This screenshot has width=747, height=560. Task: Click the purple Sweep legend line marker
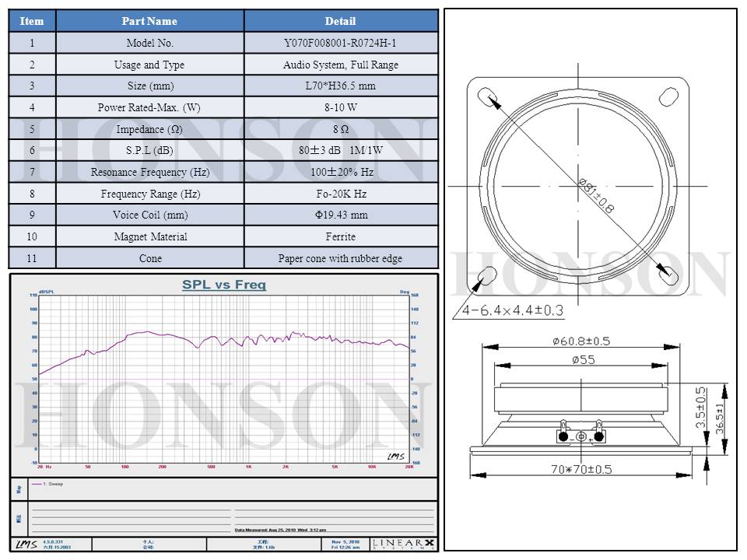37,484
